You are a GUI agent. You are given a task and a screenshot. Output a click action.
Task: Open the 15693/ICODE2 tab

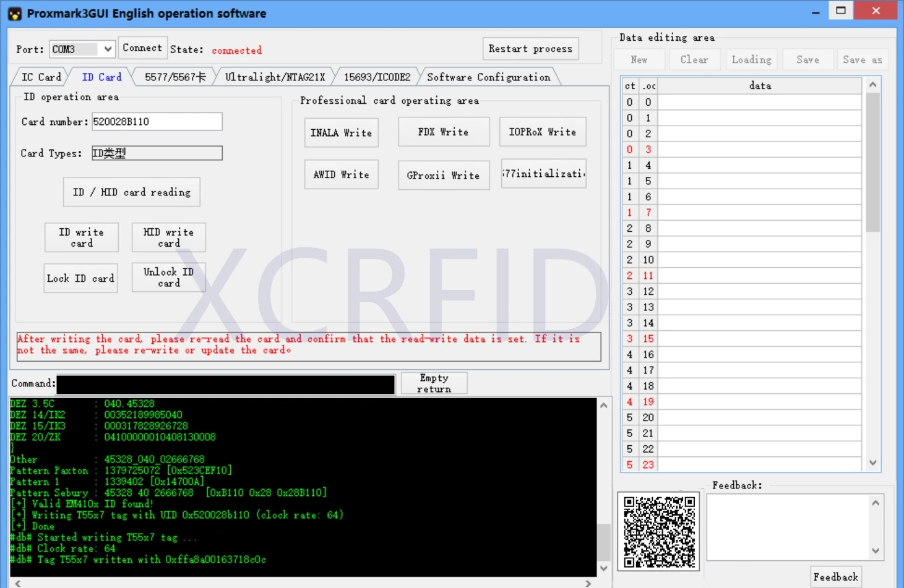[x=377, y=77]
